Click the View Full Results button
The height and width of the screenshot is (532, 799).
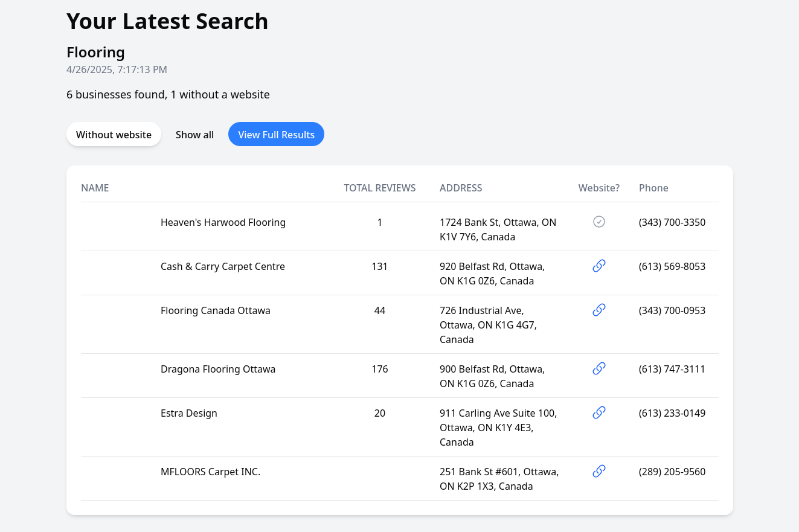276,134
